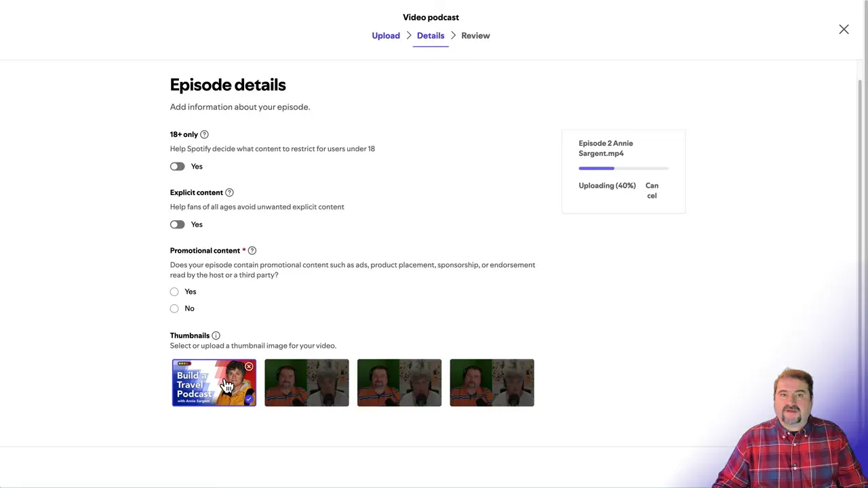
Task: Click the Details breadcrumb link
Action: coord(431,35)
